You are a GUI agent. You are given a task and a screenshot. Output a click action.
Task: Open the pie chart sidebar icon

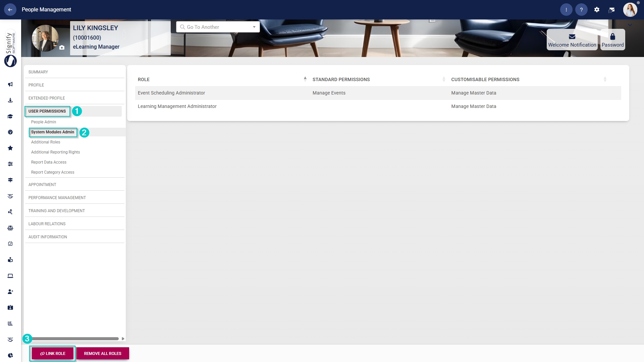tap(10, 355)
